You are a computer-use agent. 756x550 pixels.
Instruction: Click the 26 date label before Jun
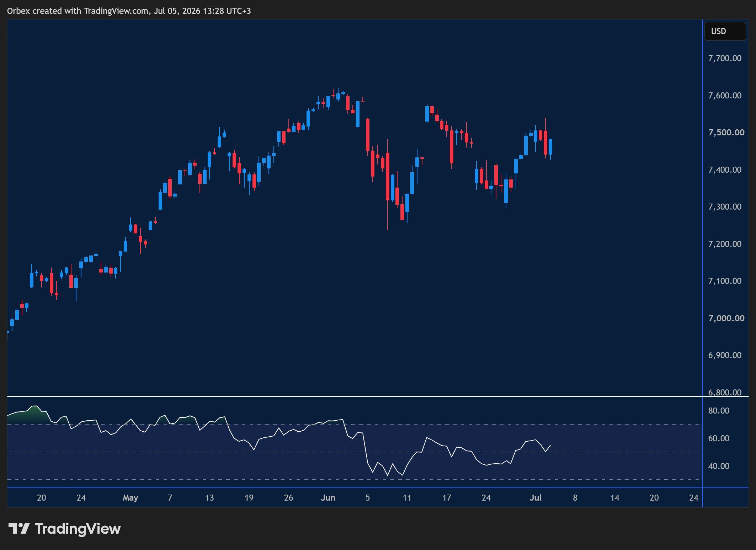click(288, 498)
